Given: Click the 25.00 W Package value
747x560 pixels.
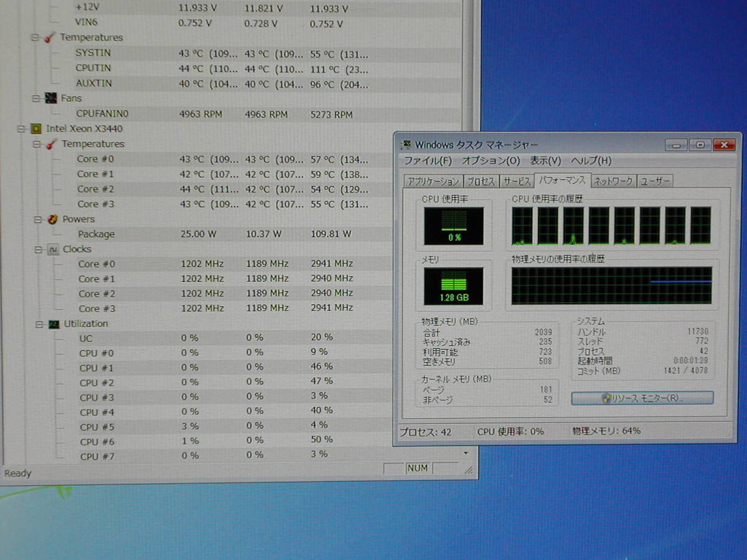Looking at the screenshot, I should pyautogui.click(x=199, y=234).
